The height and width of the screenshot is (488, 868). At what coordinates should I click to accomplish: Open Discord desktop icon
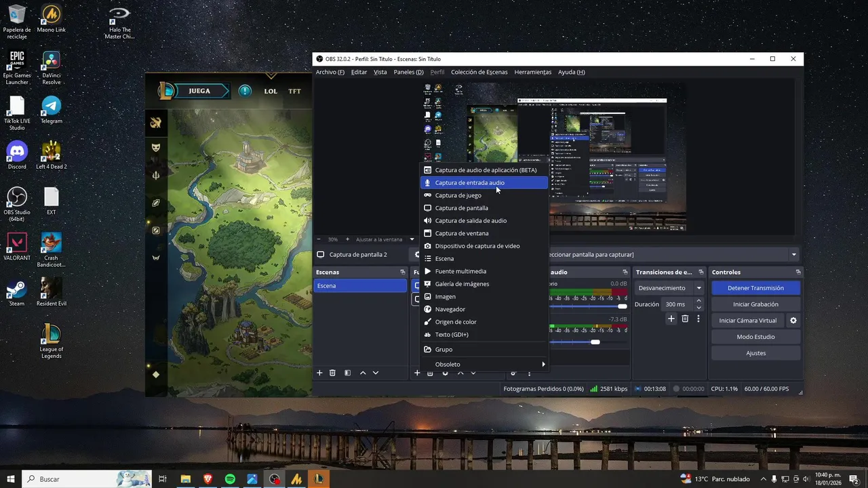(17, 155)
